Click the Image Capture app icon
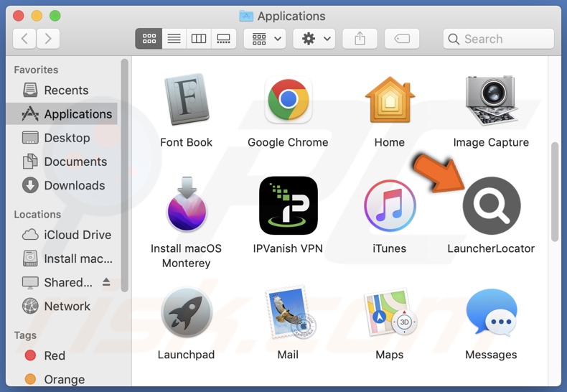 coord(491,100)
